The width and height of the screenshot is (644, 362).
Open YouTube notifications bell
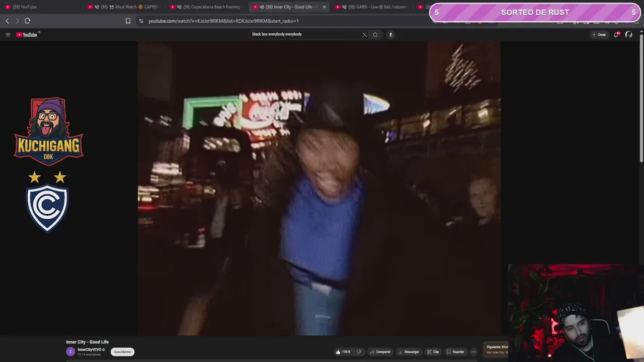click(x=616, y=34)
